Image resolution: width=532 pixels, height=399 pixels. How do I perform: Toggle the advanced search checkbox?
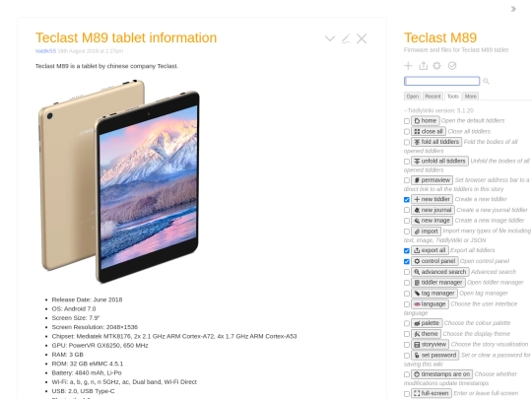pos(407,272)
